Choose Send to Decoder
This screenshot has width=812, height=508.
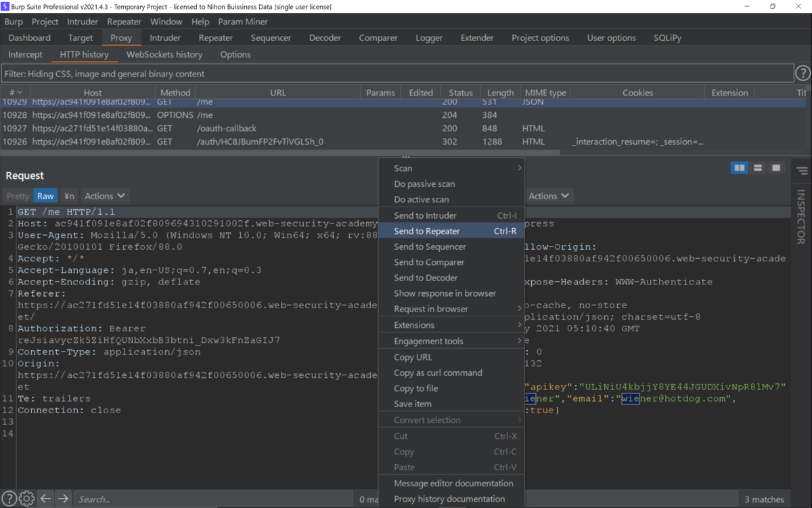451,278
